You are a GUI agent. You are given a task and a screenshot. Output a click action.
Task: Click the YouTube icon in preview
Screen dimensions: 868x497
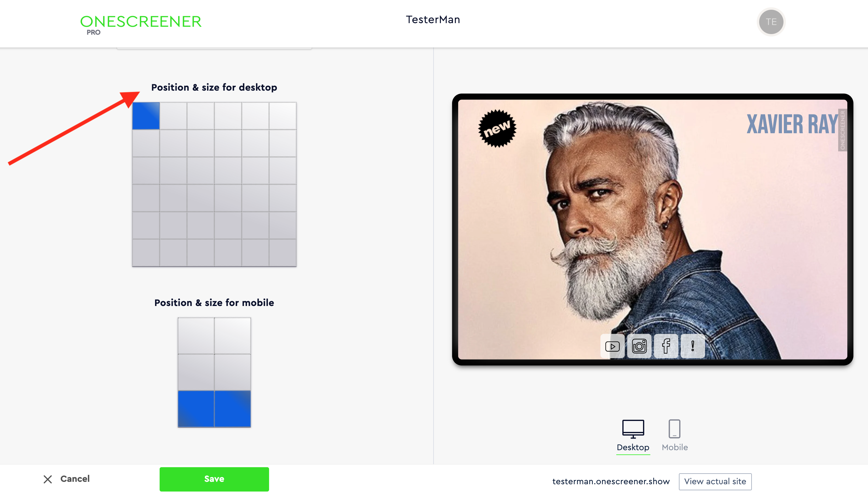(x=612, y=346)
